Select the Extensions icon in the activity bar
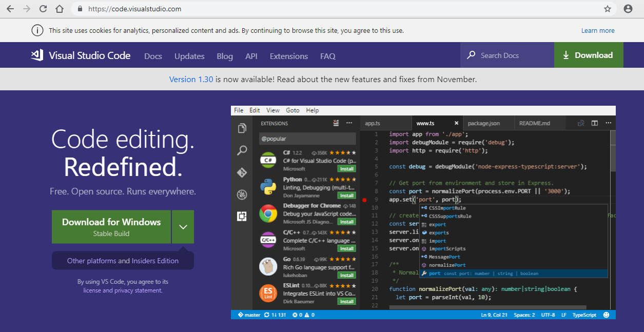The image size is (644, 332). click(x=242, y=217)
